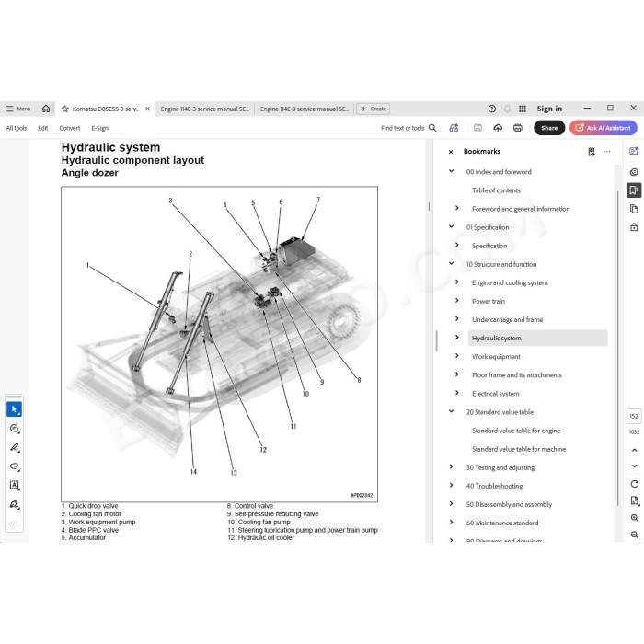This screenshot has height=644, width=644.
Task: Click the cloud upload icon
Action: coord(498,128)
